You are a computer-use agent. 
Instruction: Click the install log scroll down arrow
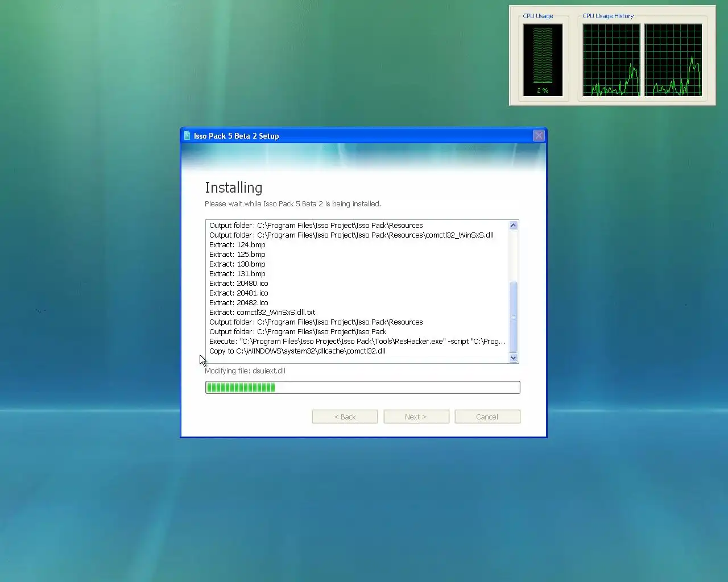click(514, 357)
